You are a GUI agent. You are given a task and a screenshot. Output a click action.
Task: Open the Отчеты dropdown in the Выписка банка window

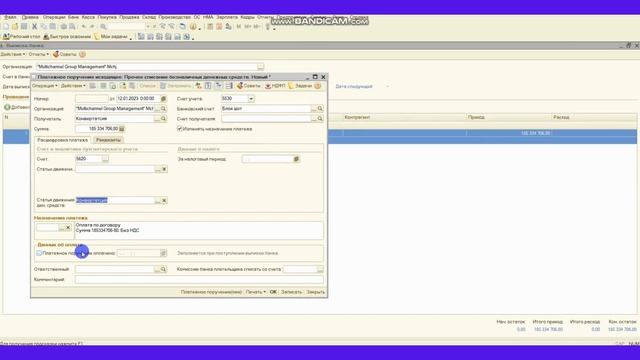pos(39,54)
